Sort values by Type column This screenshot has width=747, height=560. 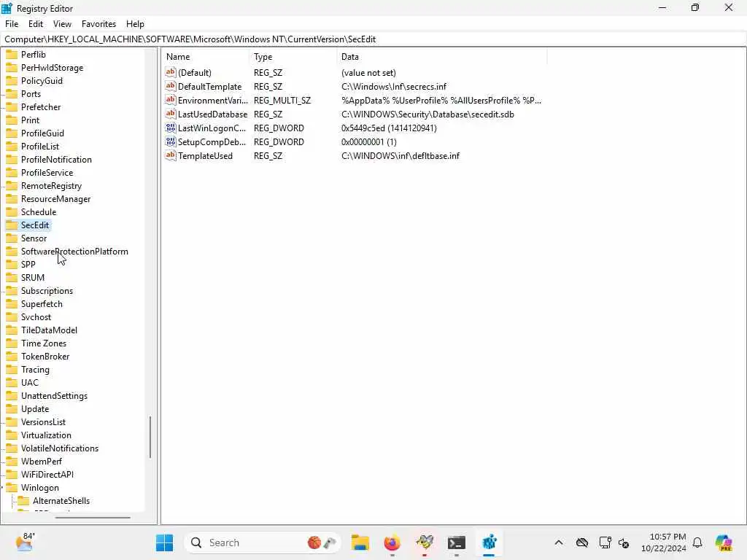[x=293, y=57]
